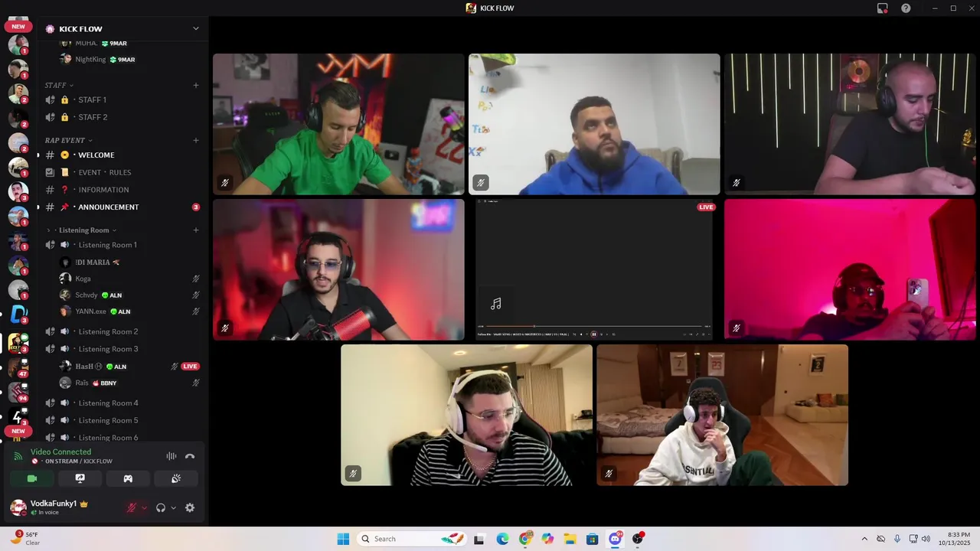Open the WELCOME text channel
Image resolution: width=980 pixels, height=551 pixels.
tap(122, 155)
